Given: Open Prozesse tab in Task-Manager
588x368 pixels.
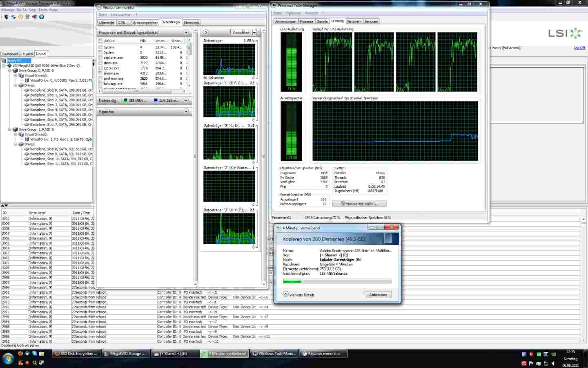Looking at the screenshot, I should coord(306,21).
